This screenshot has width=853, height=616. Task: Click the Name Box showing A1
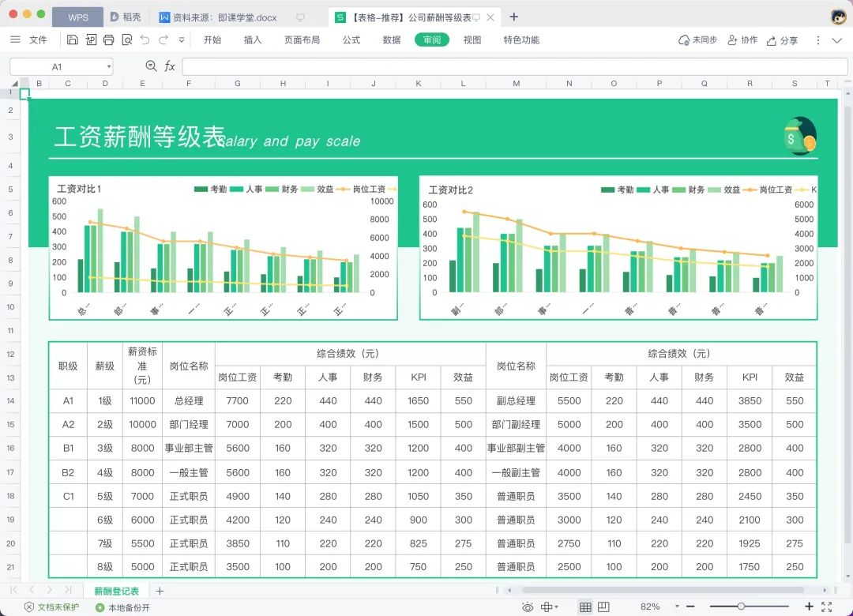click(x=57, y=66)
